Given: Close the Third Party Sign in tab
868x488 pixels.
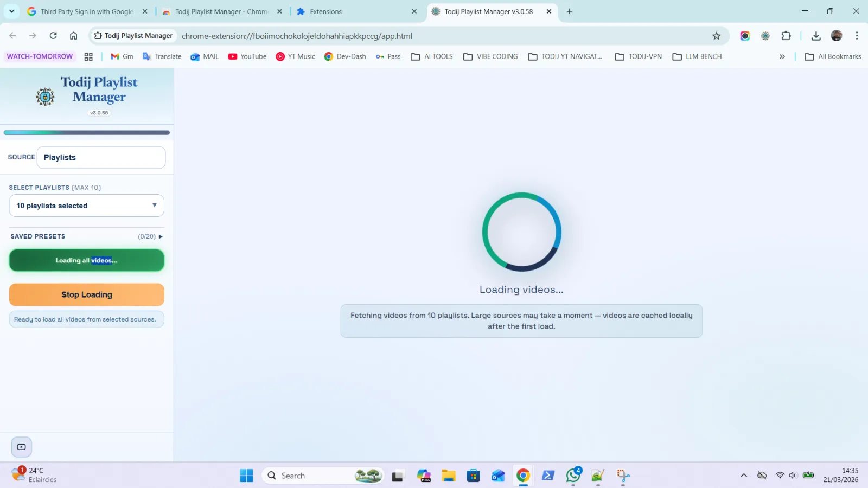Looking at the screenshot, I should coord(145,11).
